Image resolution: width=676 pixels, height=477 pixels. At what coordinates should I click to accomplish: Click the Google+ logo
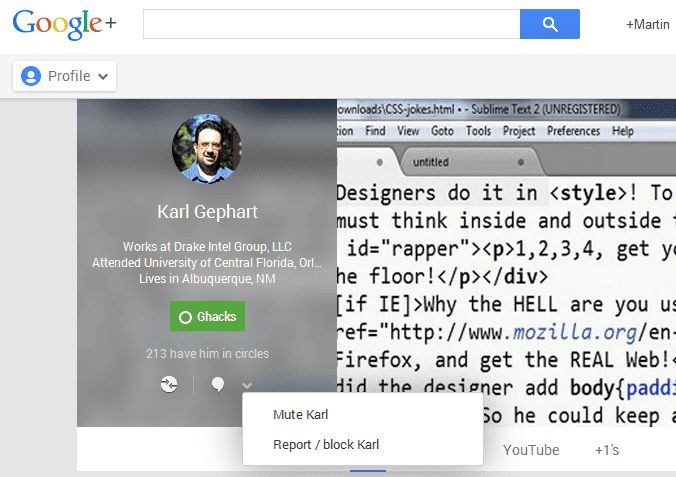64,25
